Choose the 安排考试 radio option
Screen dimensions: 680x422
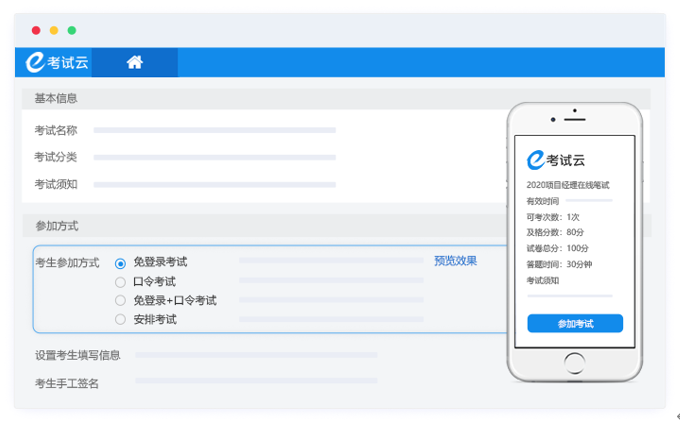[121, 319]
